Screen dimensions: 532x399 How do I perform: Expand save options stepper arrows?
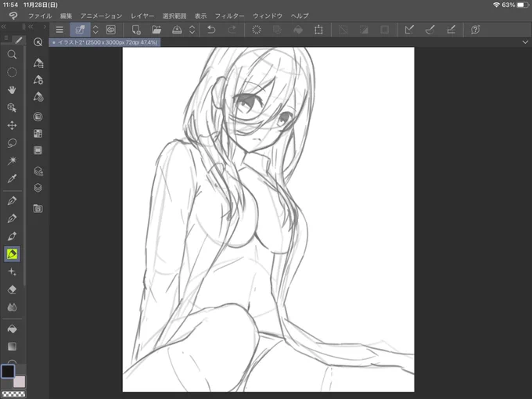point(192,30)
